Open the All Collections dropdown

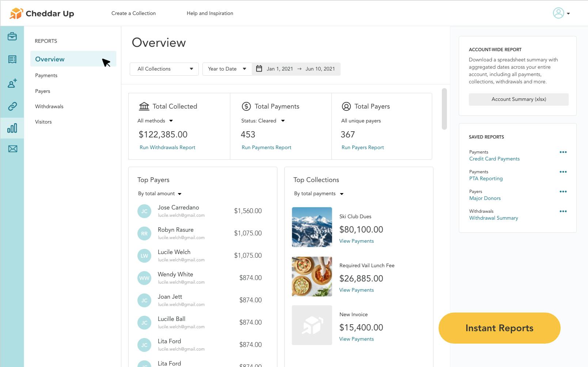pos(164,69)
